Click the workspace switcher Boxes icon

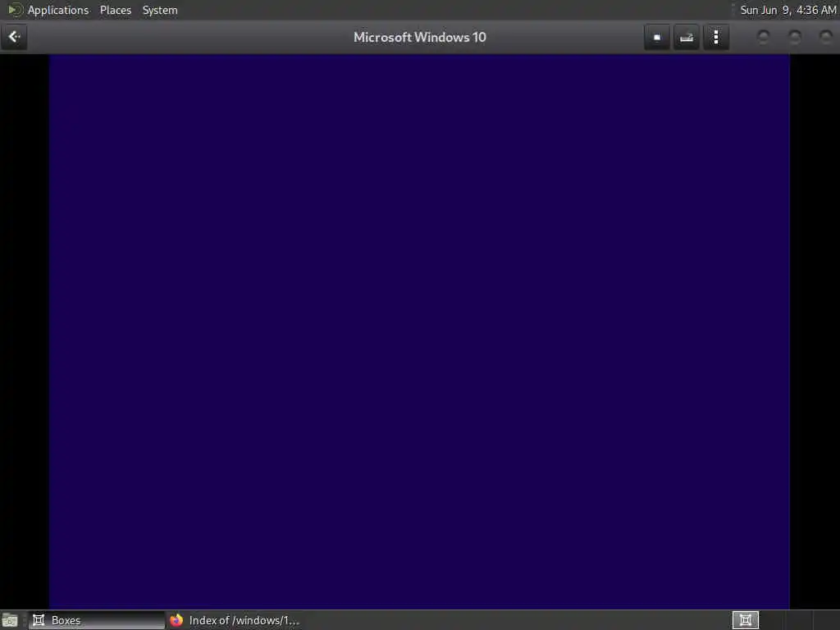click(745, 620)
